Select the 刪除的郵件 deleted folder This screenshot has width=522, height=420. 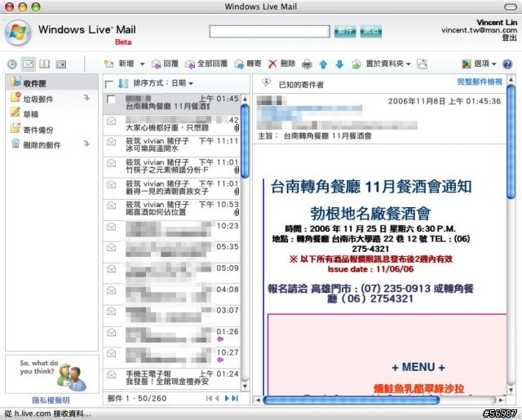42,145
